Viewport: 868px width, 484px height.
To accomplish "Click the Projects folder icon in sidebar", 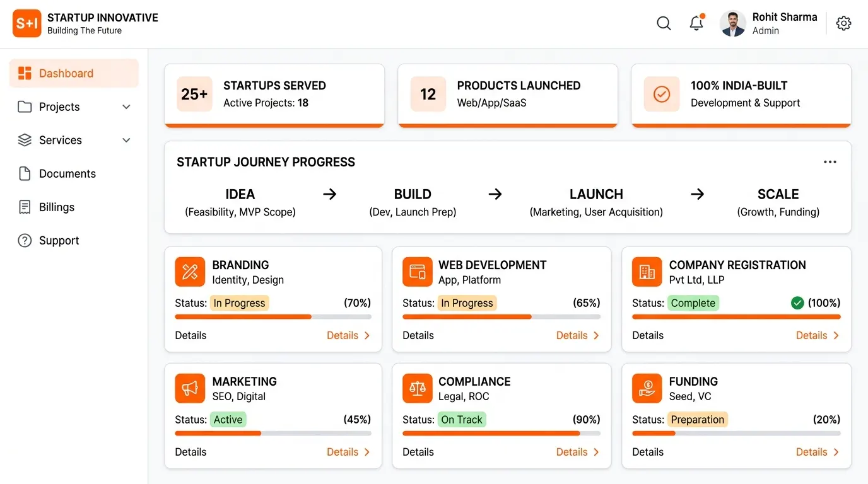I will pos(25,107).
